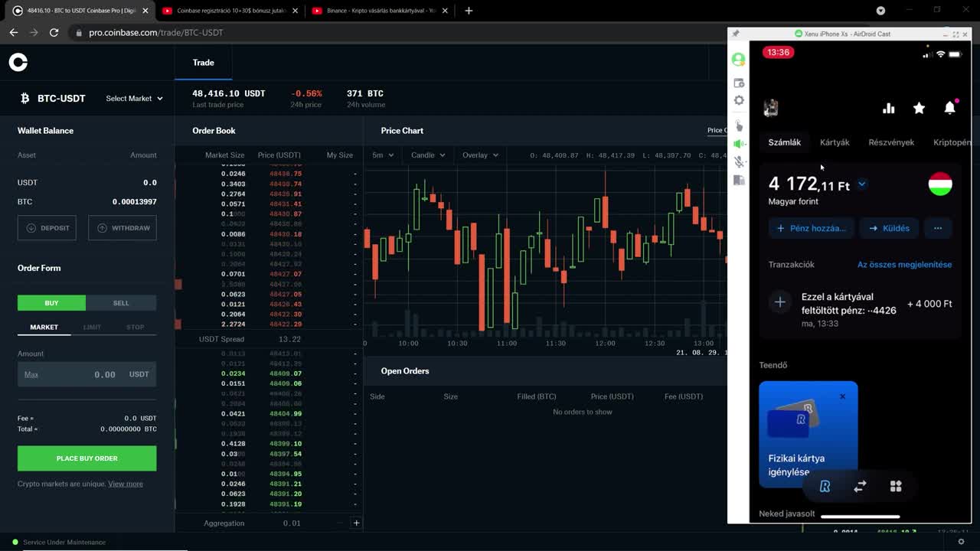Open the three-dots more menu in Revolut
The width and height of the screenshot is (980, 551).
click(937, 228)
